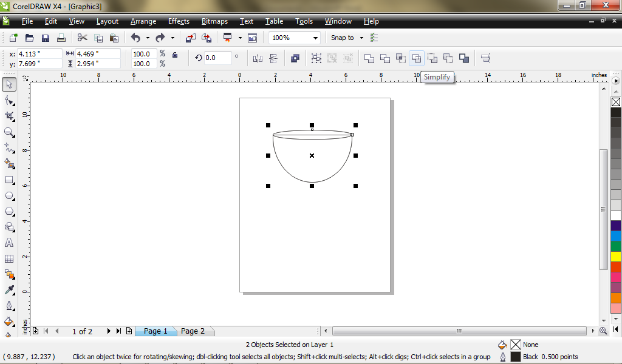Select the Table tool
622x364 pixels.
9,258
